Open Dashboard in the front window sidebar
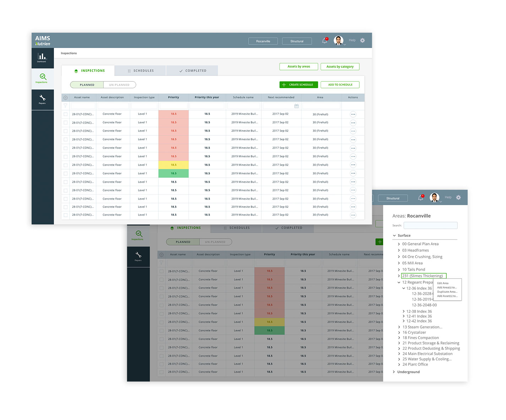This screenshot has width=506, height=420. pos(42,58)
